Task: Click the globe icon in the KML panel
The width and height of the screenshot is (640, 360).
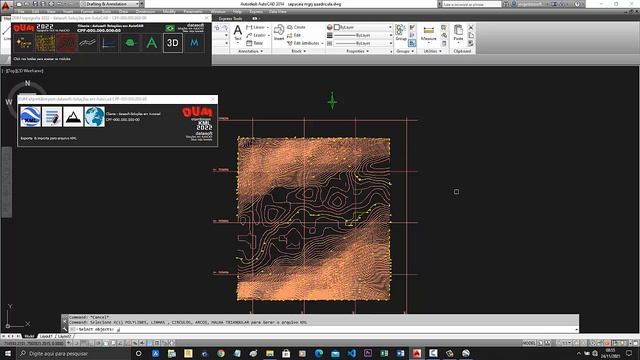Action: [x=95, y=116]
